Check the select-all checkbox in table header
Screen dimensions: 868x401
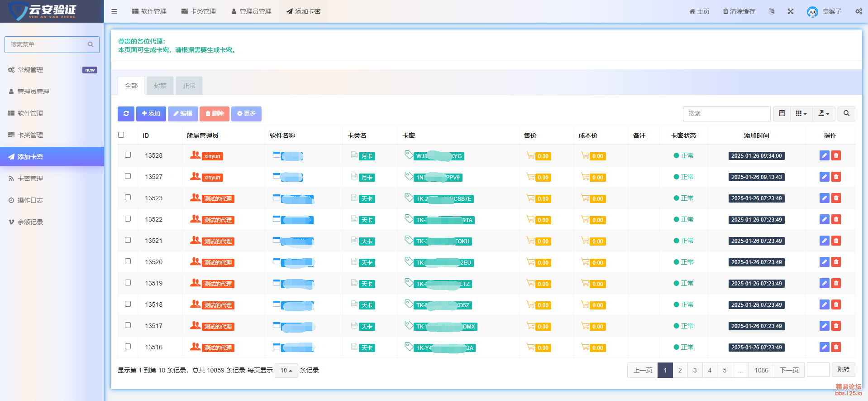pos(121,135)
